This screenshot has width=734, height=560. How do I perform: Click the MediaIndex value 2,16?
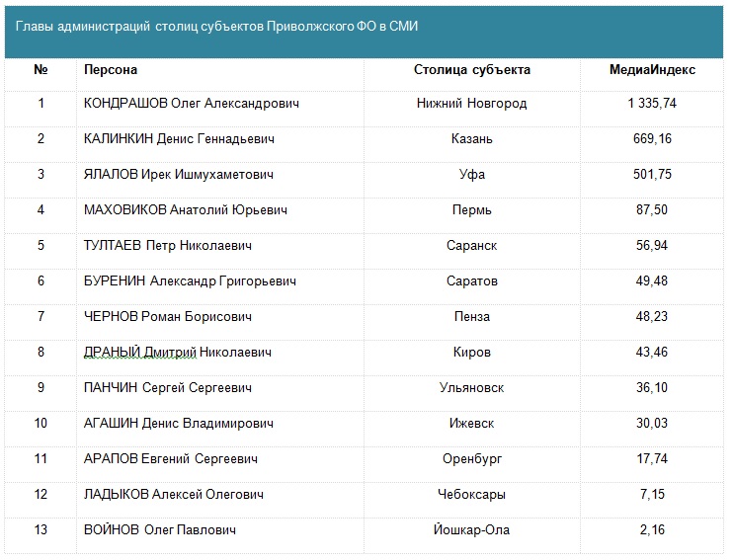coord(651,530)
